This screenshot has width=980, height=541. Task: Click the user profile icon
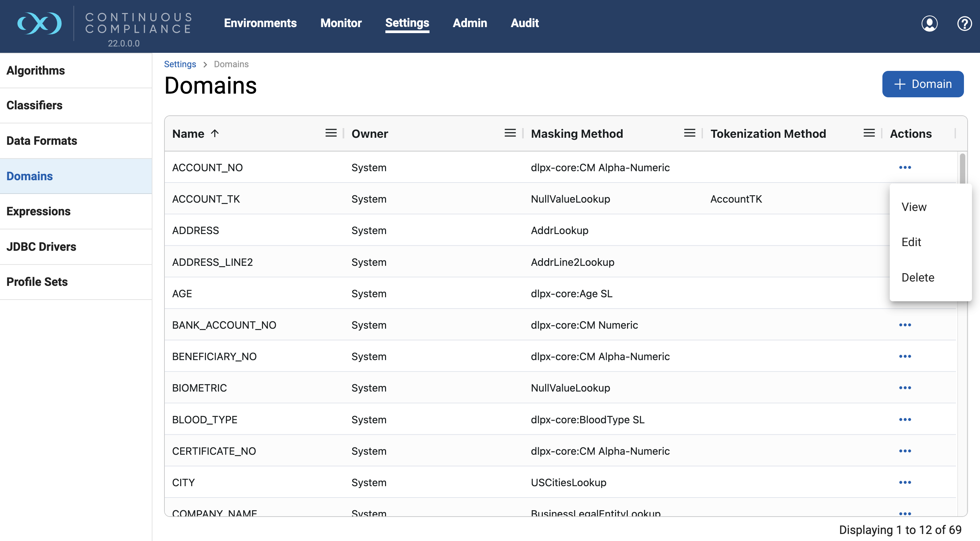pyautogui.click(x=929, y=24)
